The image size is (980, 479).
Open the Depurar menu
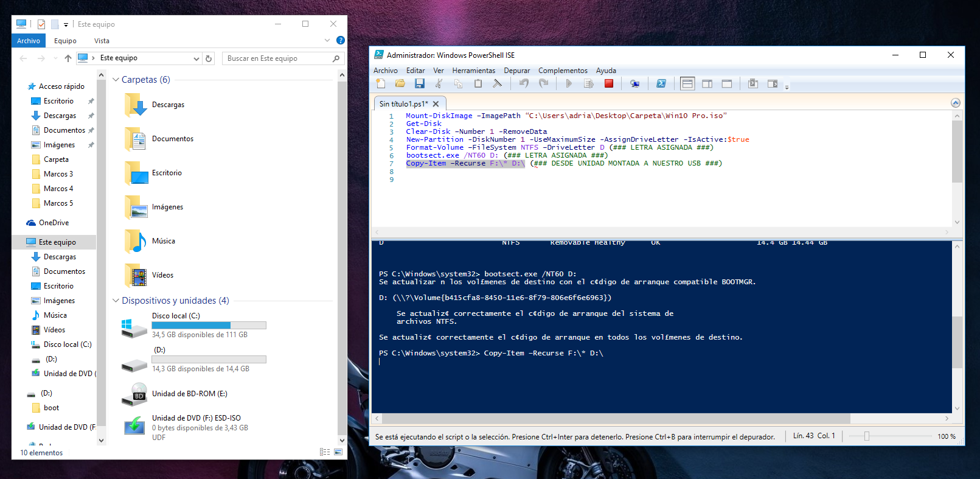pyautogui.click(x=517, y=71)
